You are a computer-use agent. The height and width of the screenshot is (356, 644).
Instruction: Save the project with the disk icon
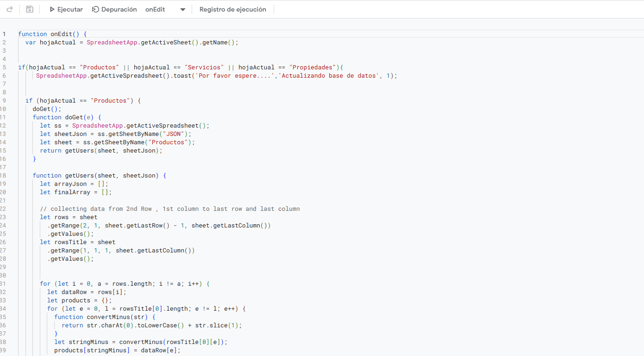pos(30,9)
